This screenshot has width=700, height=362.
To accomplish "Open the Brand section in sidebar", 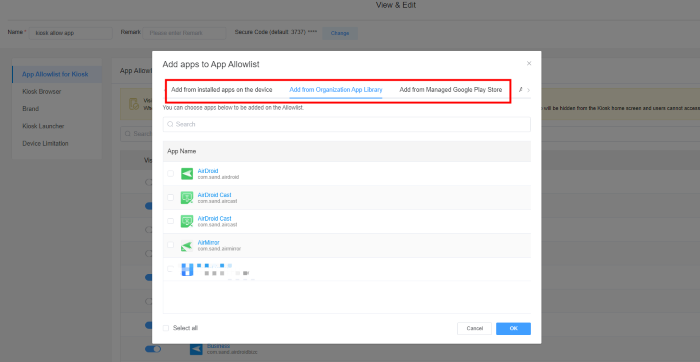I will [x=30, y=108].
